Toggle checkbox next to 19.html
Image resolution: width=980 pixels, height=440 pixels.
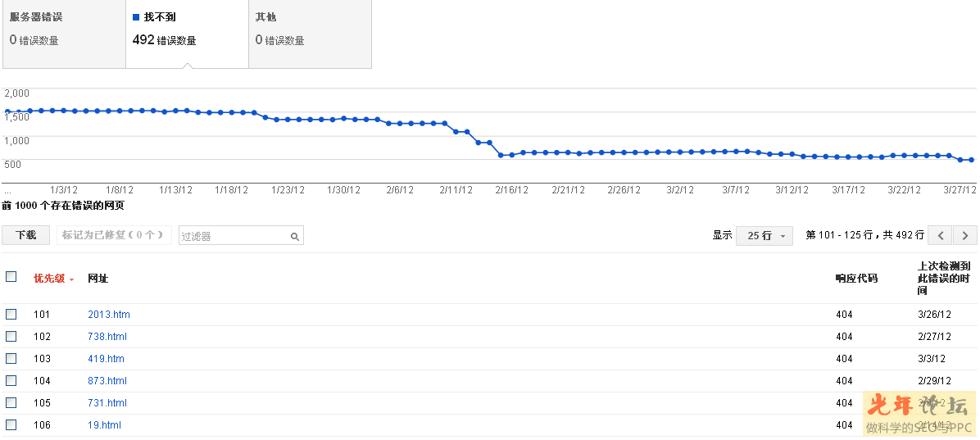point(11,425)
